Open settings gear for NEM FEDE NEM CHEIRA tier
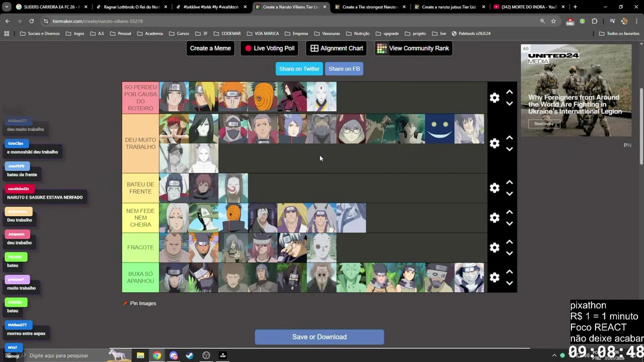 click(495, 218)
